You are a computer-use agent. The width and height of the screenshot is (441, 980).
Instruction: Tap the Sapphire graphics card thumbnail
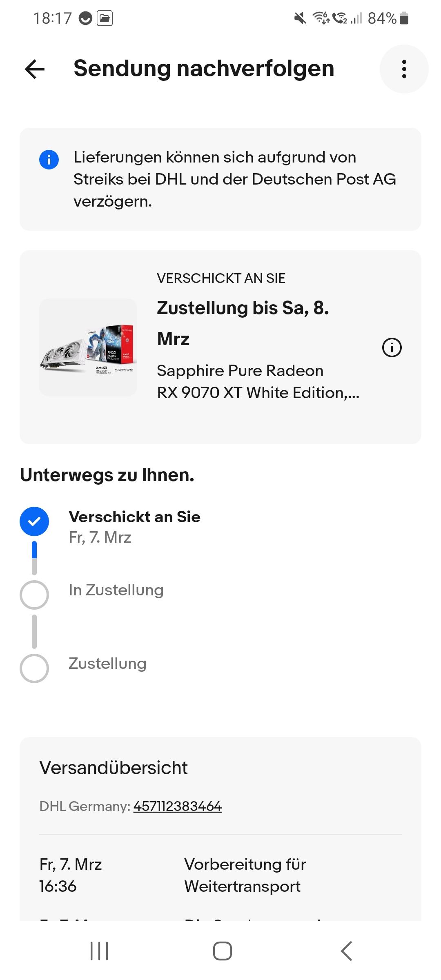[x=88, y=347]
